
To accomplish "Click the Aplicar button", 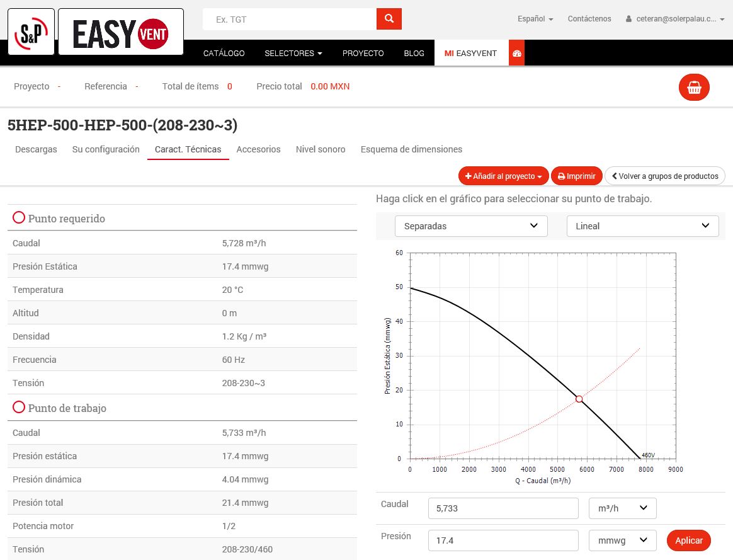I will 688,540.
